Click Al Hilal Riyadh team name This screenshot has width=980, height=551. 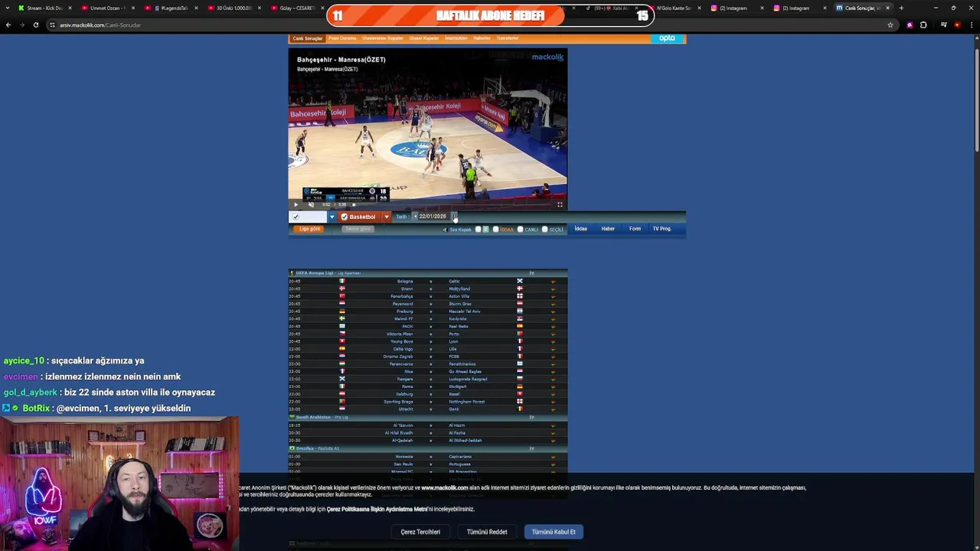pos(399,433)
